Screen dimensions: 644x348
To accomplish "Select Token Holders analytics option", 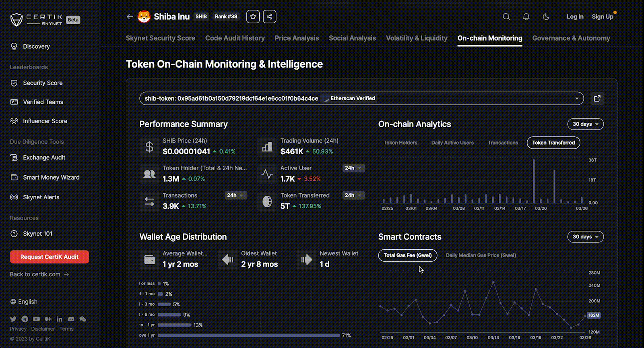I will coord(400,143).
